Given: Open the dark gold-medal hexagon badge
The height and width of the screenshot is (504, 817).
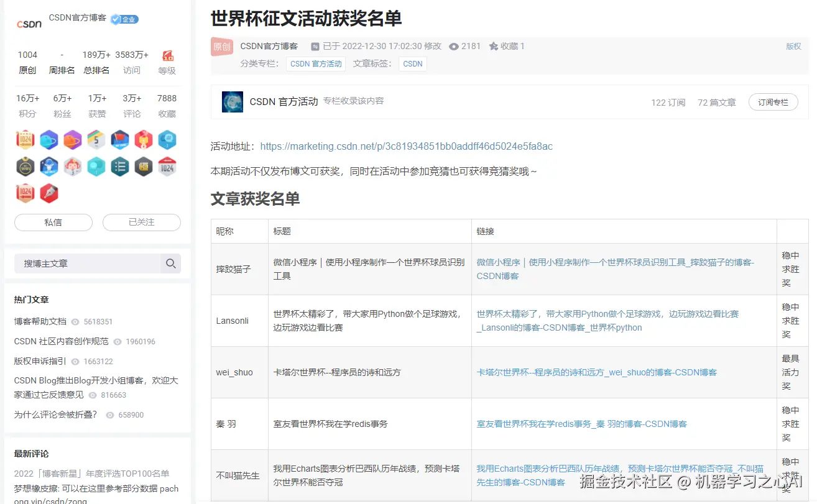Looking at the screenshot, I should click(25, 167).
